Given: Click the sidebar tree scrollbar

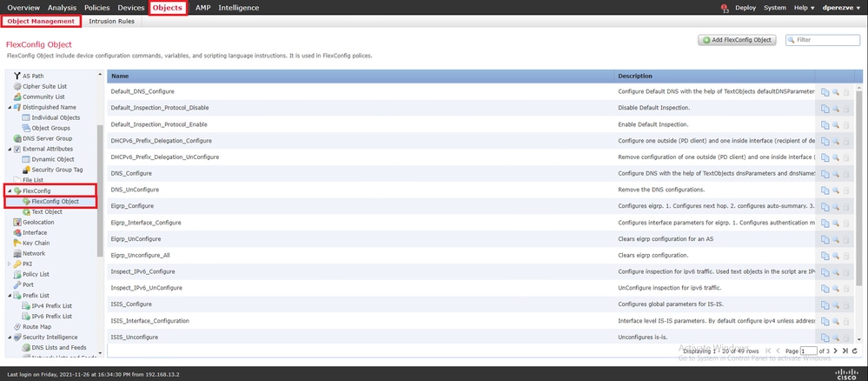Looking at the screenshot, I should pyautogui.click(x=100, y=190).
